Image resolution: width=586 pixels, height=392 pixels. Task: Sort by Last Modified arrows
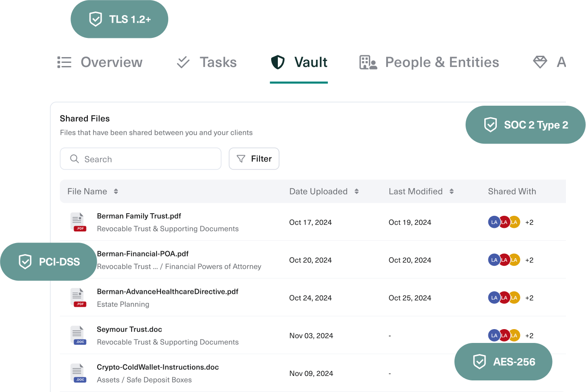(x=452, y=191)
